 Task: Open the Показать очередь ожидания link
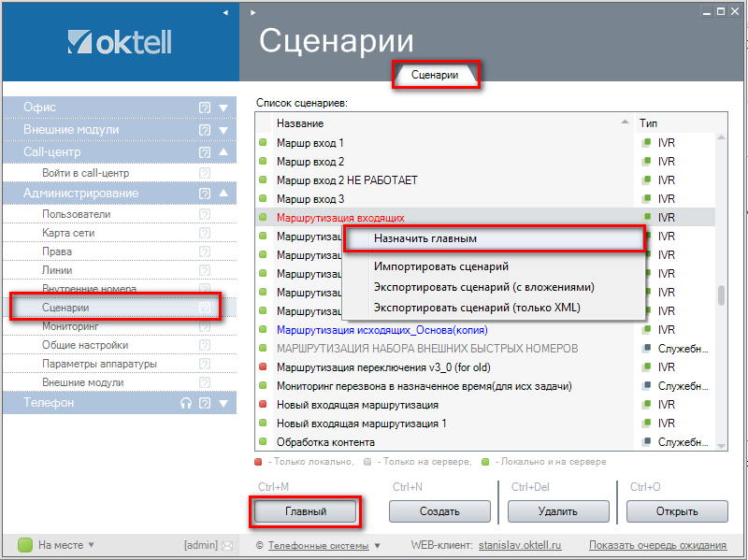click(x=657, y=545)
